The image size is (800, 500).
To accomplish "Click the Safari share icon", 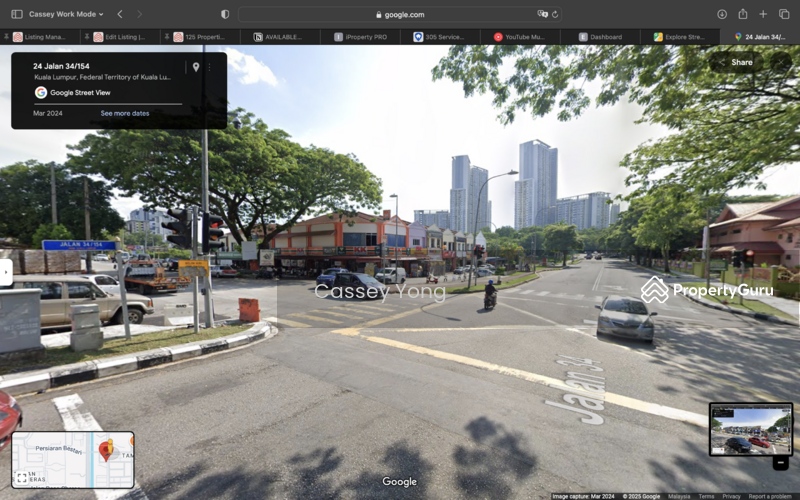I will [743, 14].
